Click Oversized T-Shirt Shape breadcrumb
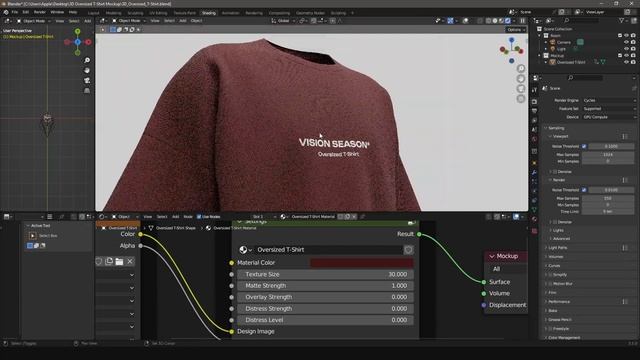 point(176,228)
